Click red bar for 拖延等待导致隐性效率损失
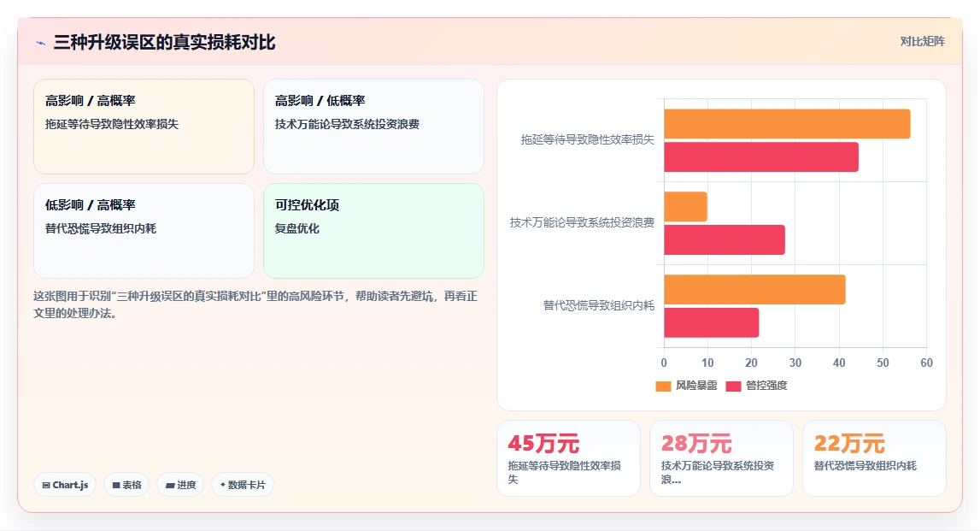Screen dimensions: 980x531 [761, 157]
